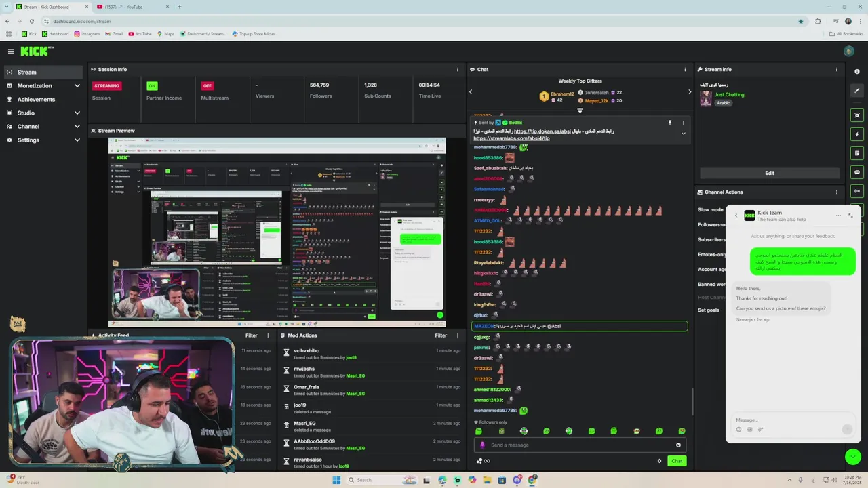Click the info icon in the right toolbar

[857, 72]
